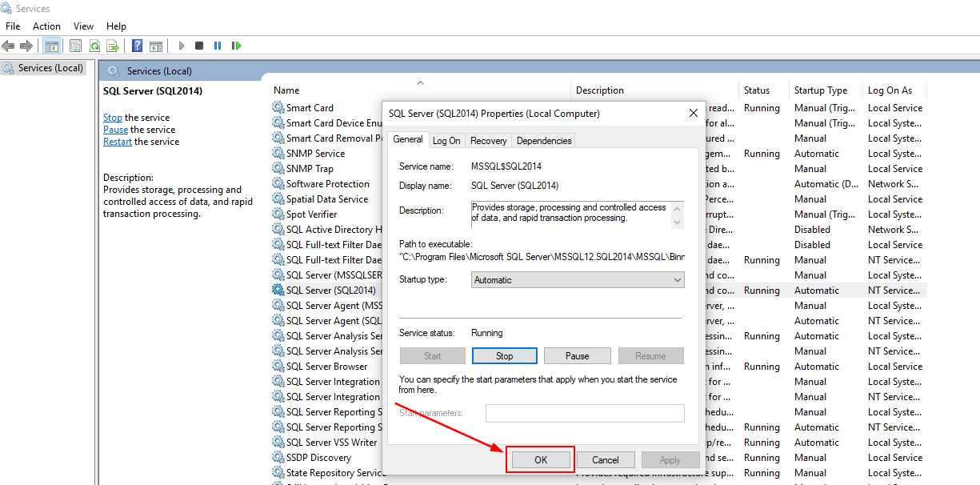
Task: Click the gear icon beside State Repository Service
Action: click(x=278, y=472)
